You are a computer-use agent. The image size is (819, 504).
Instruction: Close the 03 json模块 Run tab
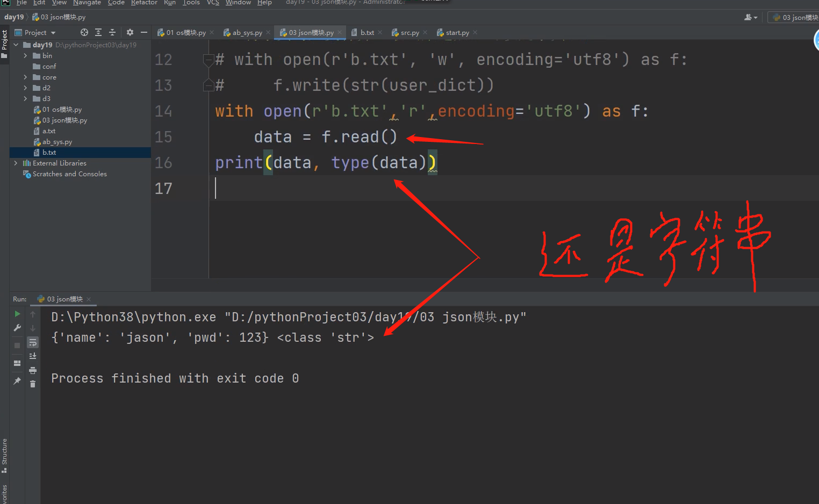(89, 299)
